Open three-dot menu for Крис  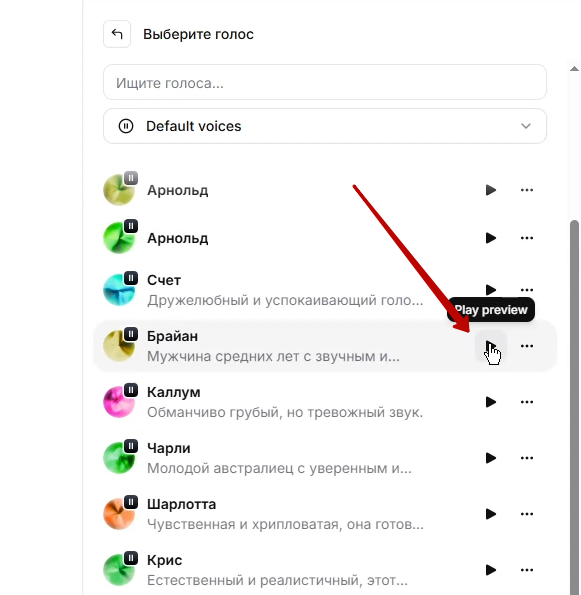click(x=527, y=570)
